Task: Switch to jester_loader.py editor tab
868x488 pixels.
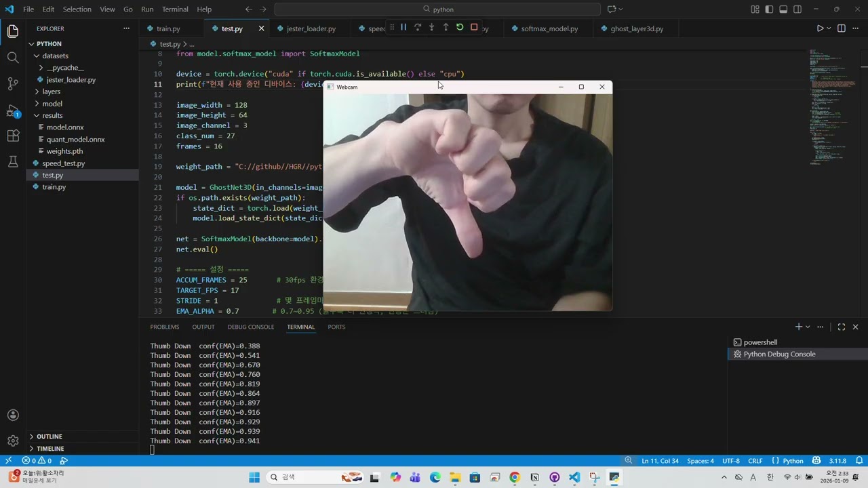Action: click(311, 28)
